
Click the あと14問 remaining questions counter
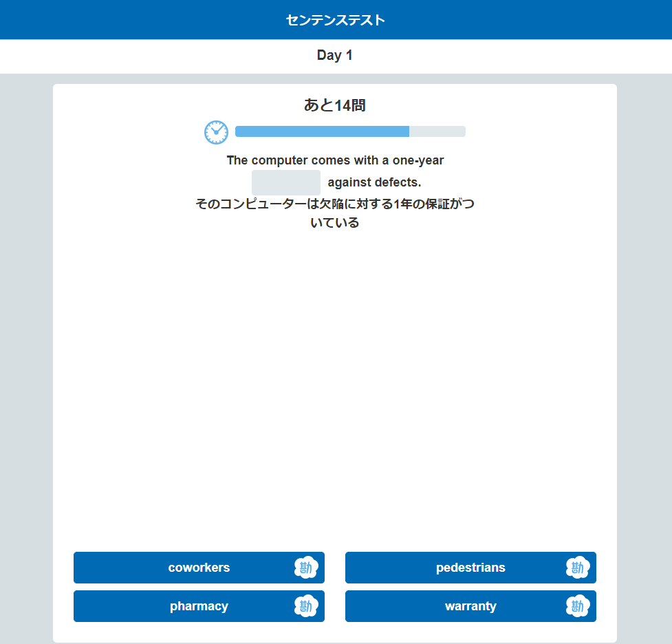coord(335,105)
